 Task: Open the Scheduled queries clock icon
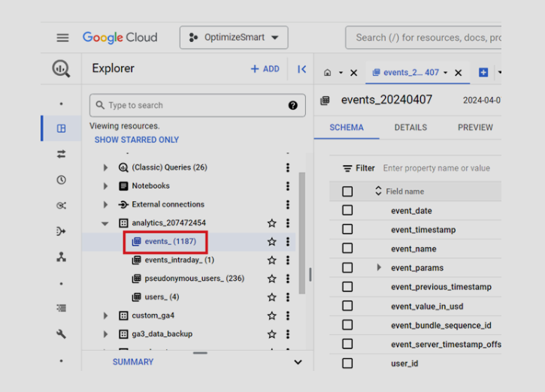61,180
